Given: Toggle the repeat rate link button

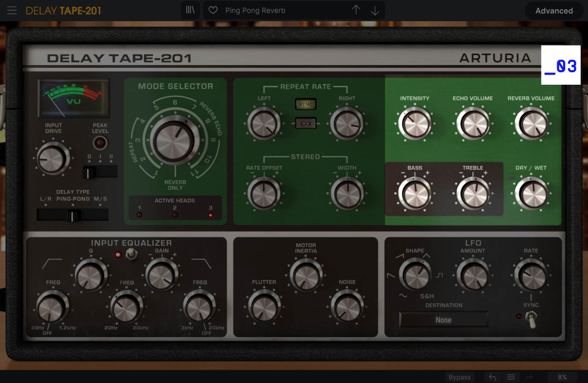Looking at the screenshot, I should tap(306, 123).
